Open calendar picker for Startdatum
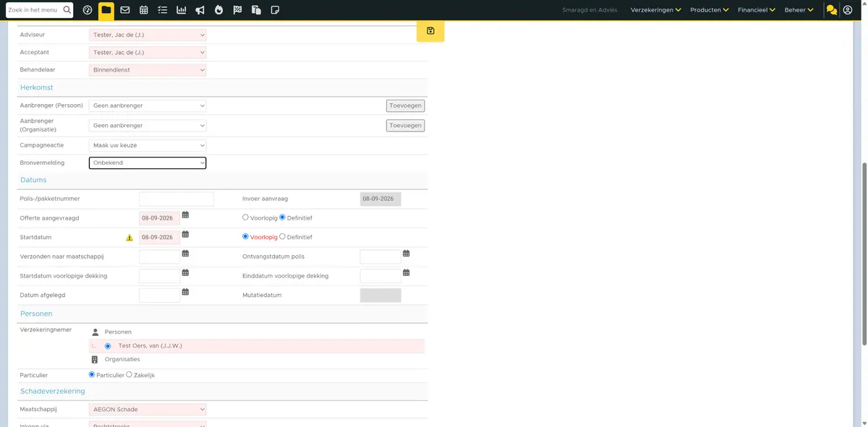This screenshot has width=868, height=427. tap(186, 235)
